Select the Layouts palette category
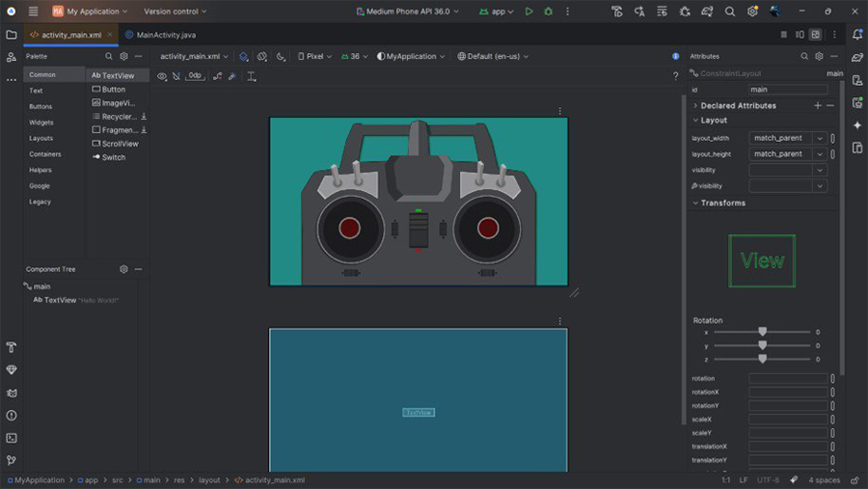This screenshot has width=868, height=489. 41,138
